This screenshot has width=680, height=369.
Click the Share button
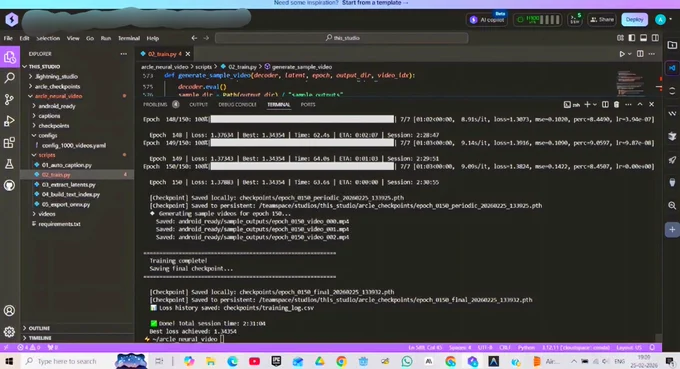[602, 20]
